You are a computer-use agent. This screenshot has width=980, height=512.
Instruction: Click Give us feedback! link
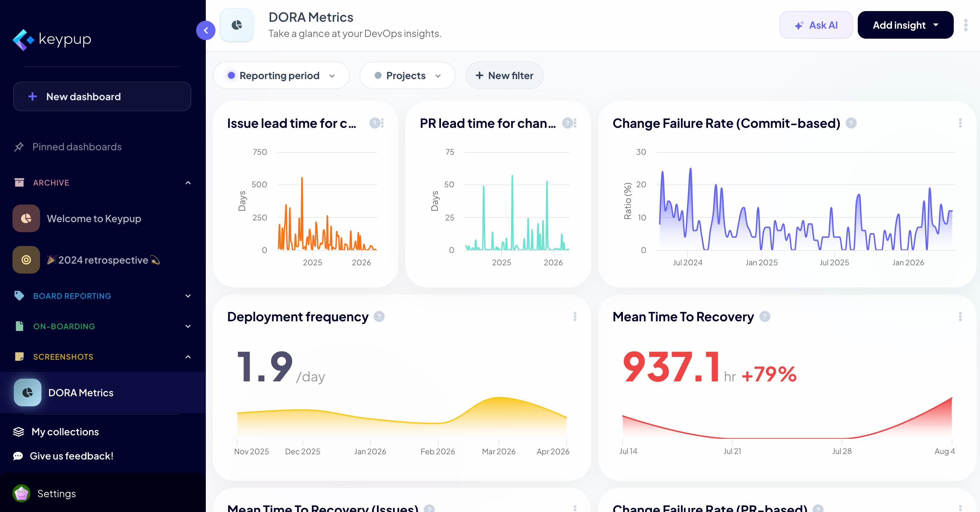pyautogui.click(x=71, y=456)
